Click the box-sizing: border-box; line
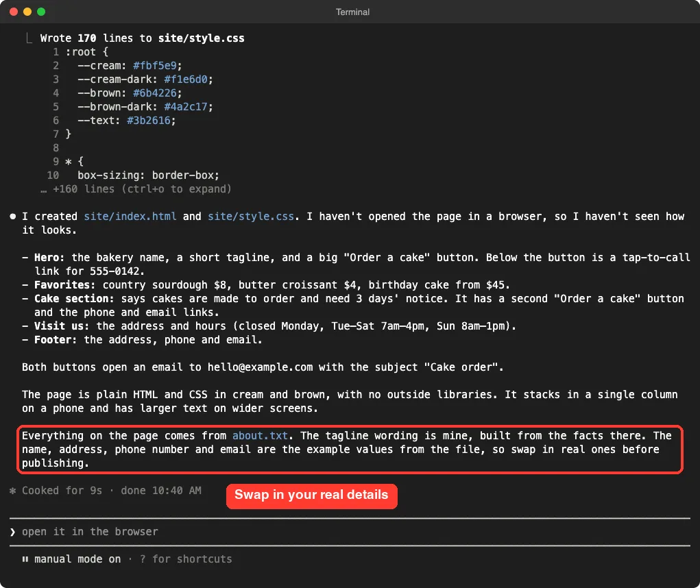This screenshot has width=700, height=588. [149, 175]
